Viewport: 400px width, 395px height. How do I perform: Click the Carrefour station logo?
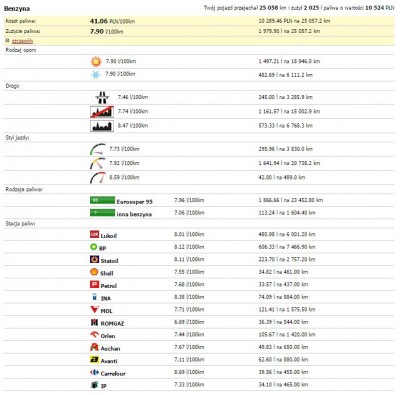pos(94,372)
